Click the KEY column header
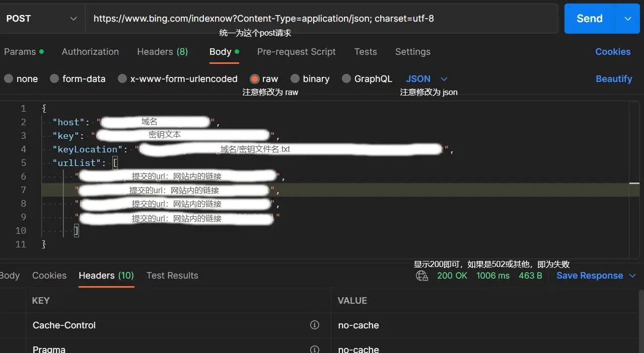The width and height of the screenshot is (644, 353). pos(41,300)
